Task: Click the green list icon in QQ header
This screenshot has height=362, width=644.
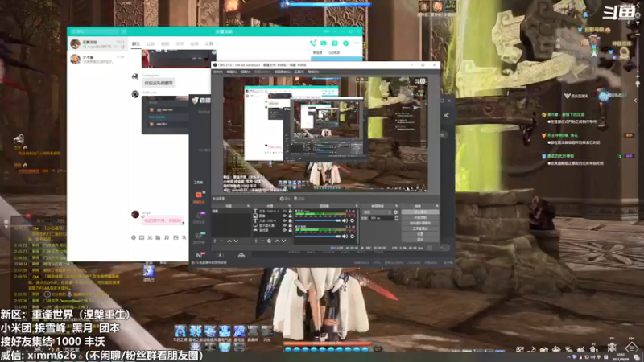Action: point(335,43)
